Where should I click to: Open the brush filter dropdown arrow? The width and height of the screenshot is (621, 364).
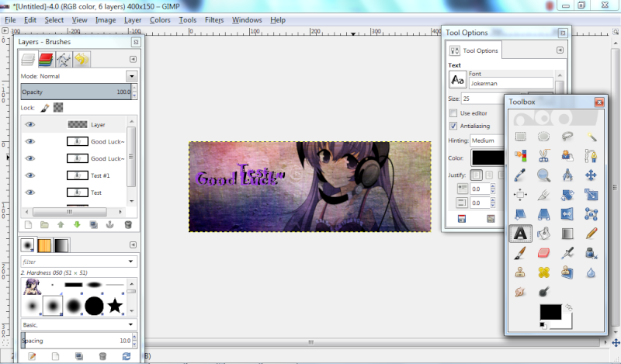[130, 262]
